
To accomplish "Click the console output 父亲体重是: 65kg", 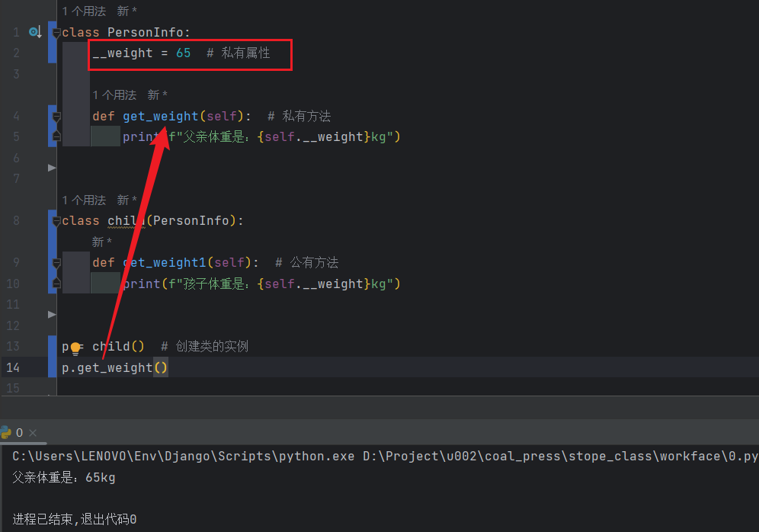I will pyautogui.click(x=64, y=478).
